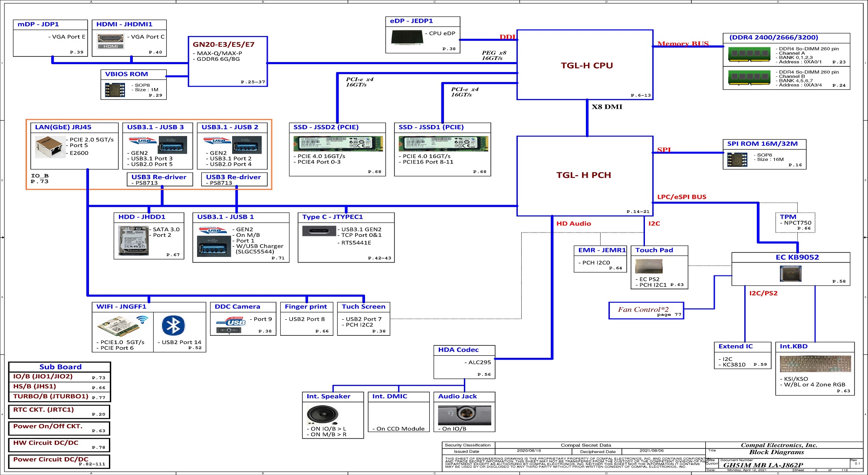The width and height of the screenshot is (868, 475).
Task: Click the Audio Jack image
Action: pos(464,415)
